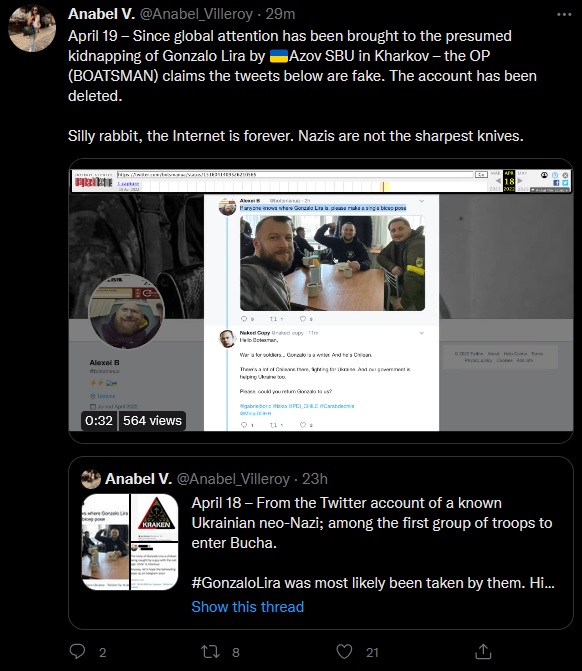Click the 29m timestamp
582x671 pixels.
[x=280, y=14]
